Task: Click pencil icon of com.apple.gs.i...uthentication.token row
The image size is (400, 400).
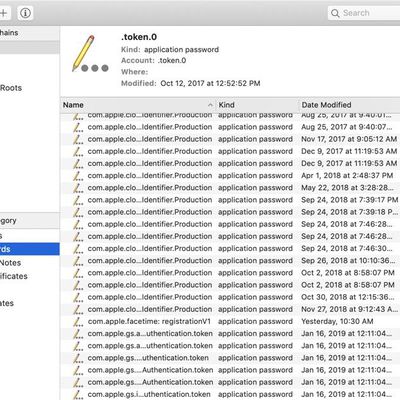Action: coord(78,395)
